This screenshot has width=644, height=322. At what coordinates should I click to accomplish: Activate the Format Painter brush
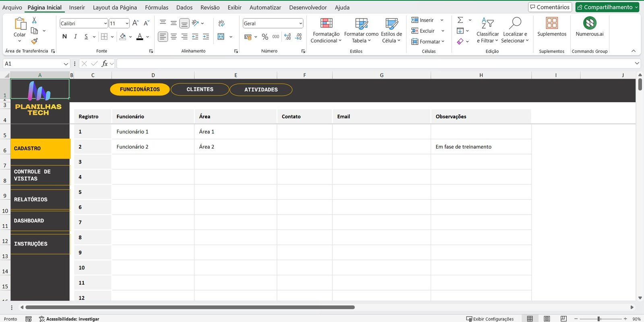coord(34,41)
